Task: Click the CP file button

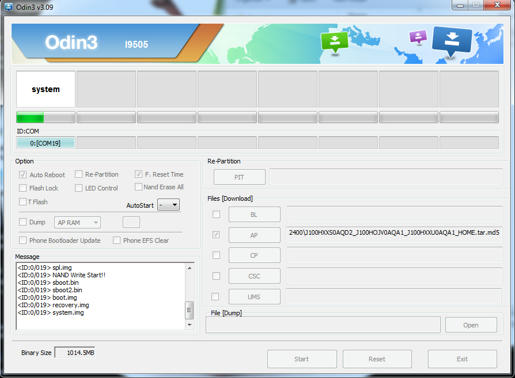Action: click(x=254, y=255)
